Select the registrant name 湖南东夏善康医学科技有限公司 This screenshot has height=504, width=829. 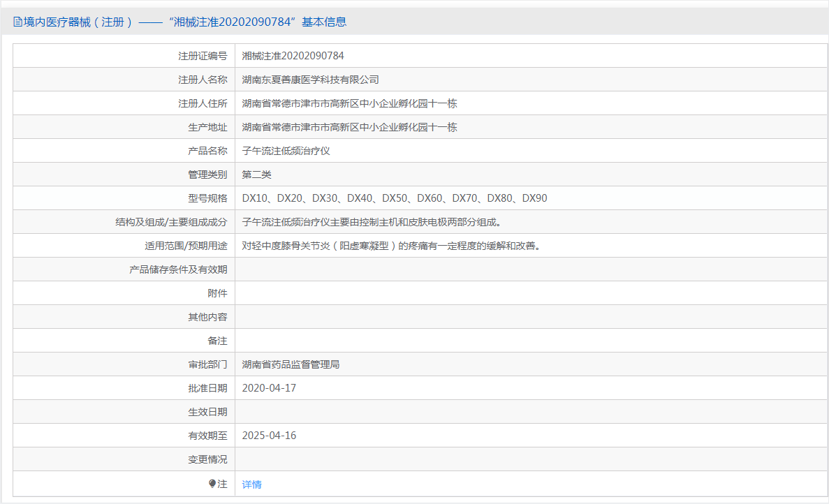310,80
